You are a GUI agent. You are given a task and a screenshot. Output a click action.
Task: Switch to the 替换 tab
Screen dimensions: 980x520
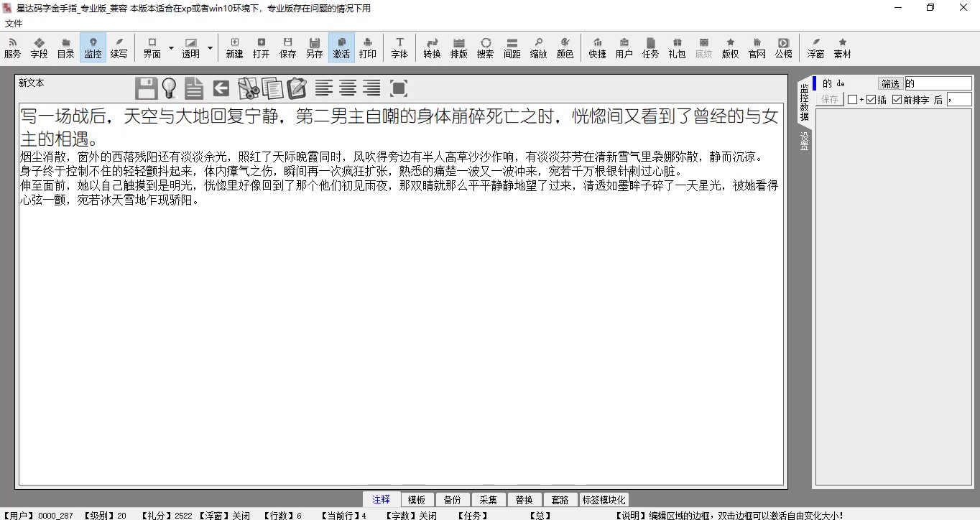coord(524,500)
